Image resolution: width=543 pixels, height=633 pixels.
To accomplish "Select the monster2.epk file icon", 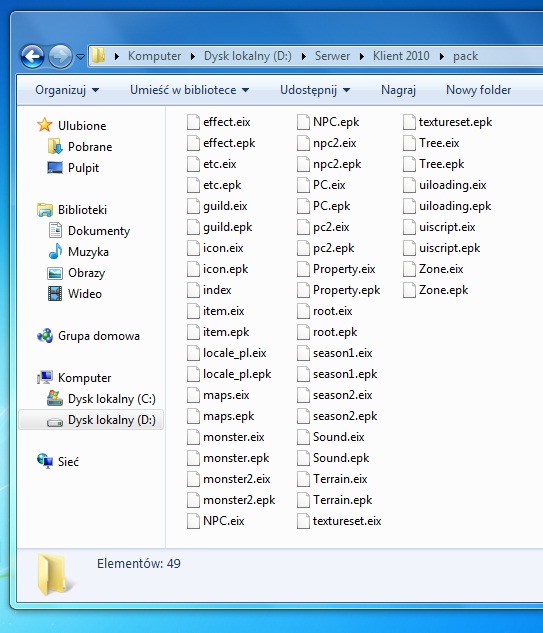I will (x=193, y=500).
